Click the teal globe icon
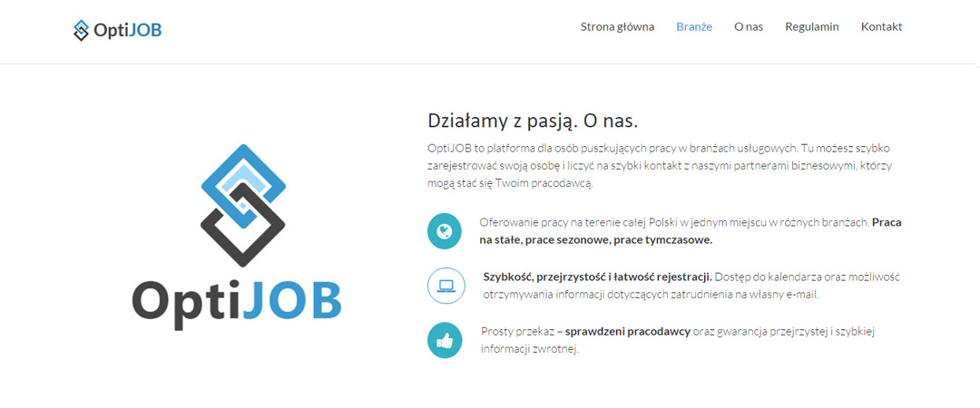The image size is (980, 408). coord(445,231)
